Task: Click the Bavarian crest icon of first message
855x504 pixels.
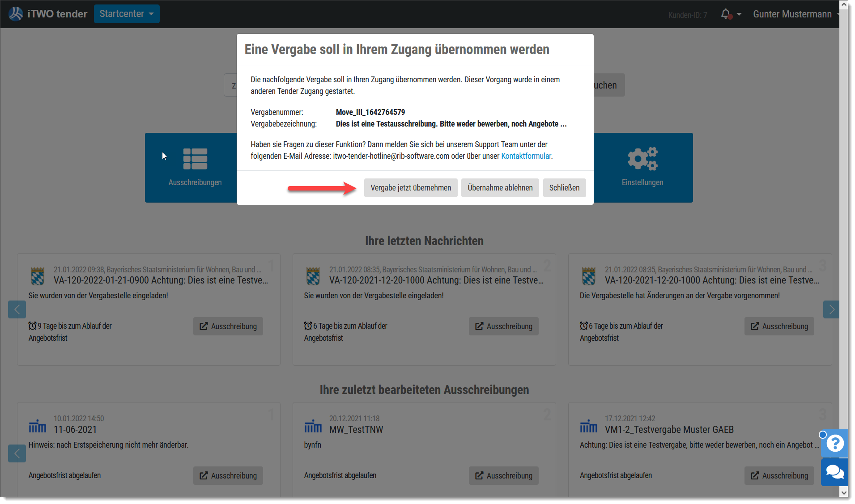Action: tap(38, 276)
